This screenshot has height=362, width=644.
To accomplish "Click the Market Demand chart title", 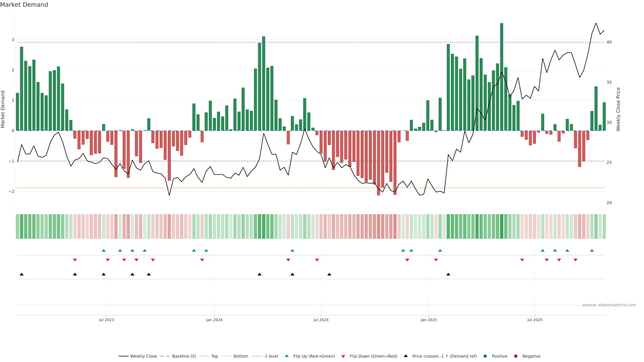I will (24, 5).
